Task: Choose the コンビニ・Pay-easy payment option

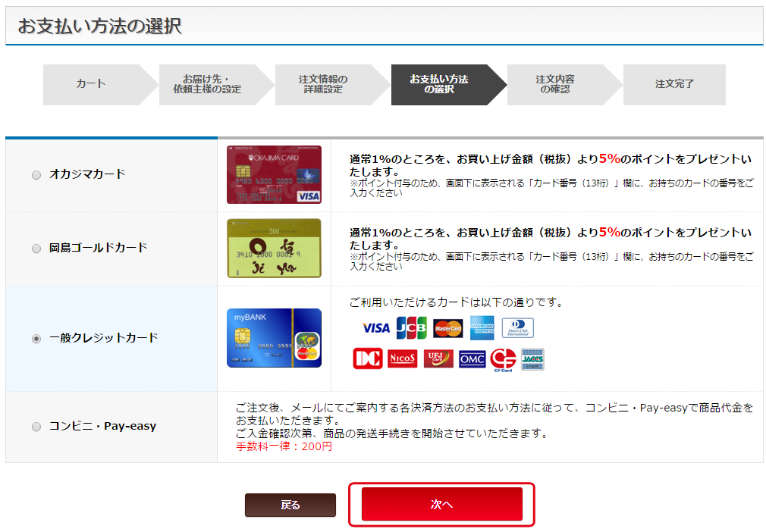Action: (36, 427)
